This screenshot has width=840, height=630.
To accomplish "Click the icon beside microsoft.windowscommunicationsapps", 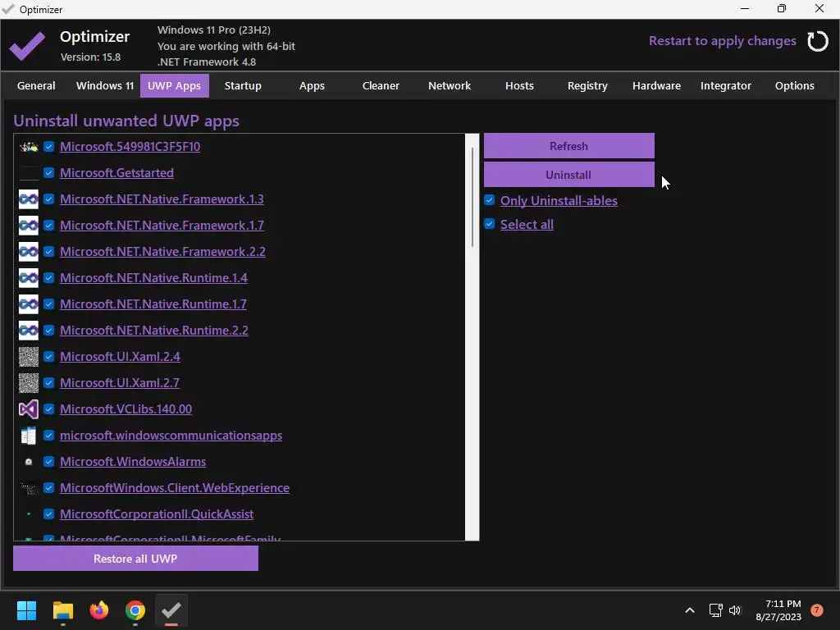I will [29, 436].
